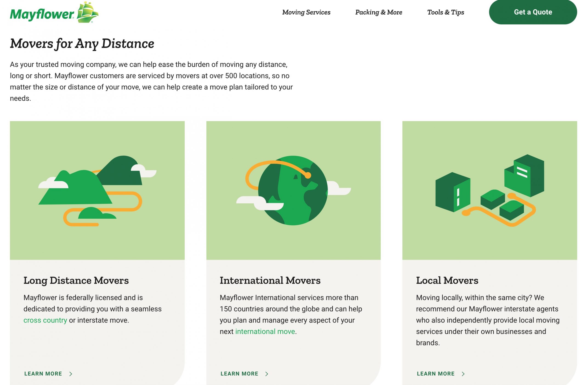Click the Movers for Any Distance heading

point(82,43)
